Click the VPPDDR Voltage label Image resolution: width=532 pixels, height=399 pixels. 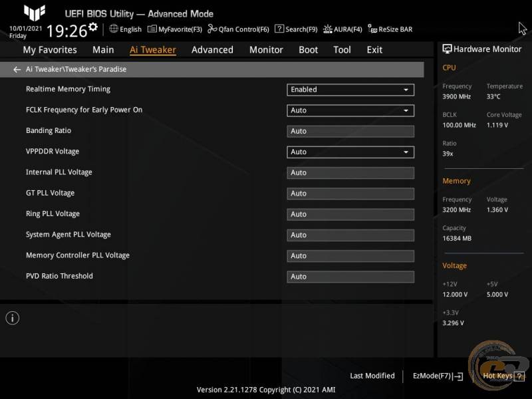53,152
